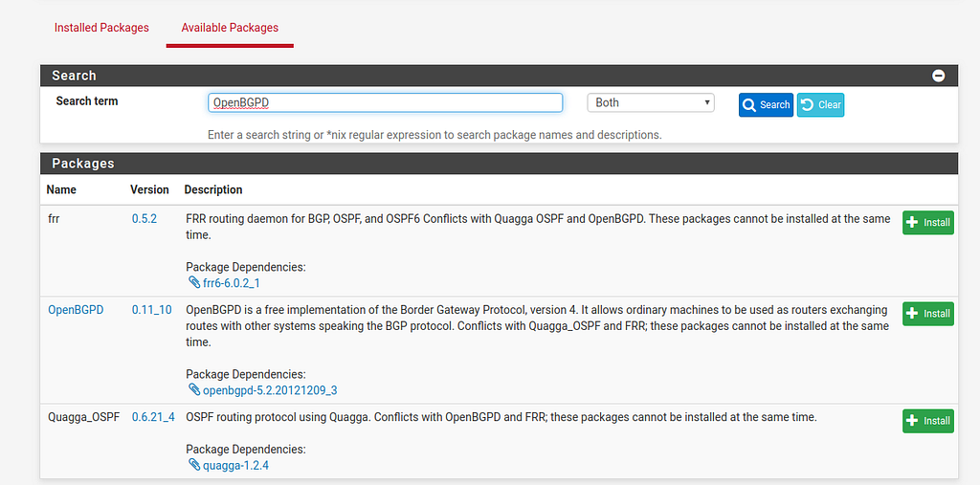Click the Search term input field

[385, 102]
